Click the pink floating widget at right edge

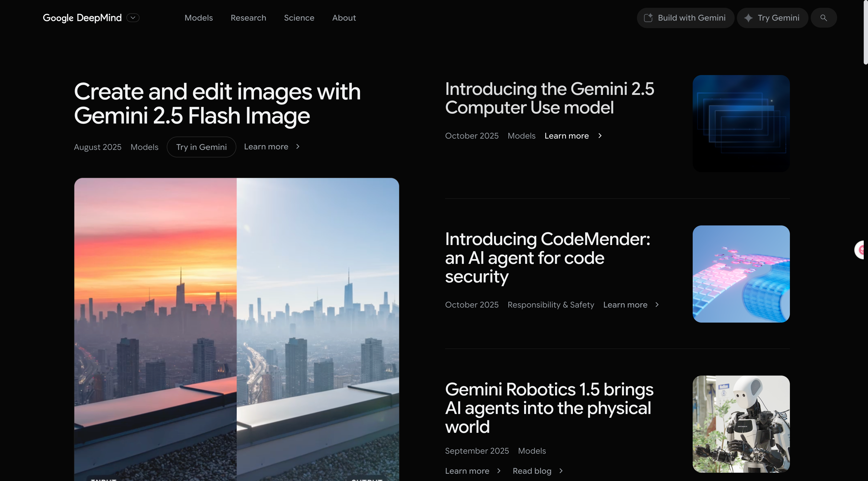tap(861, 250)
